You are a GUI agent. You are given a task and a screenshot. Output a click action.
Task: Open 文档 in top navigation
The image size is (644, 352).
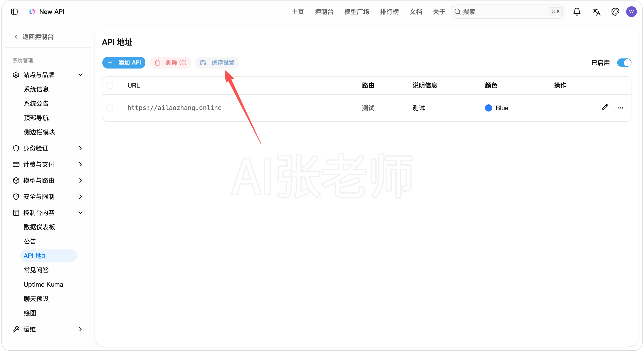pyautogui.click(x=416, y=12)
